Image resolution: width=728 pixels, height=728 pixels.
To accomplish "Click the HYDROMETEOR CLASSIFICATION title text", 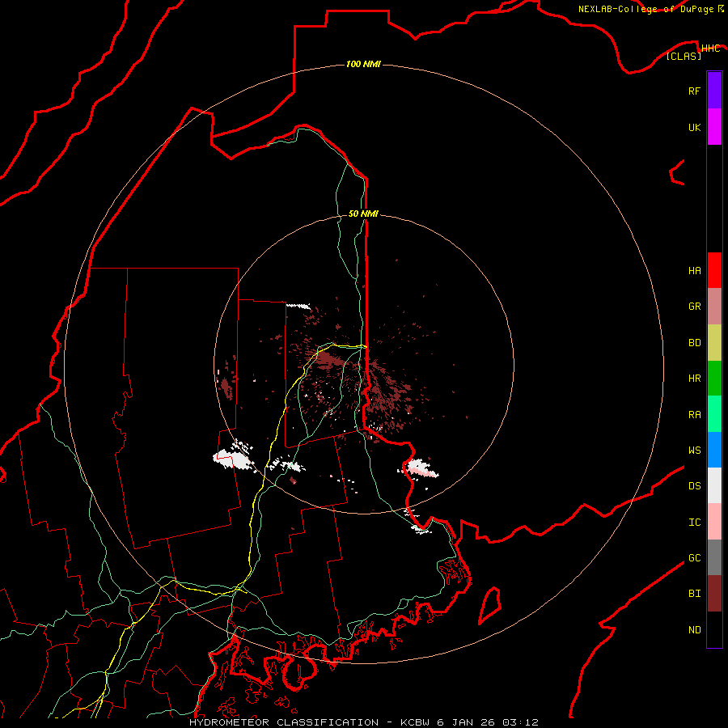I will 283,722.
